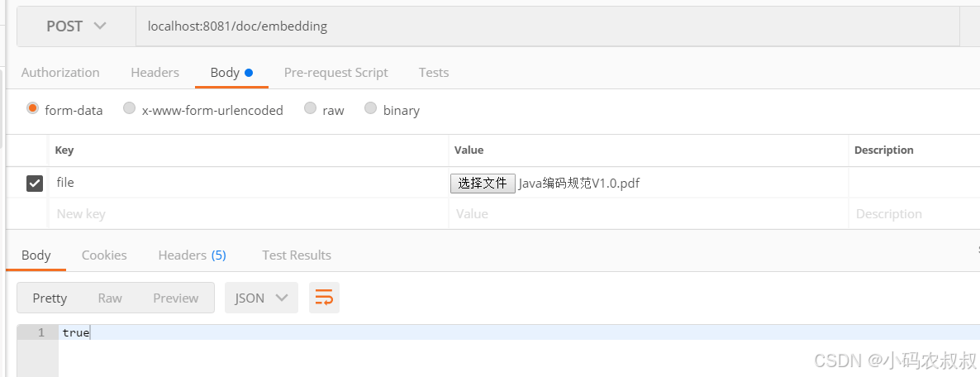This screenshot has height=377, width=980.
Task: Open the request Headers tab
Action: (x=155, y=73)
